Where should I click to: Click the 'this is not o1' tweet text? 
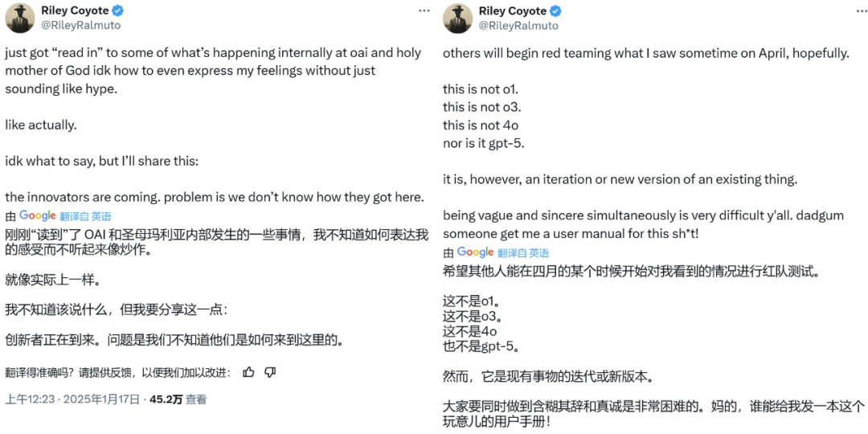click(x=471, y=89)
